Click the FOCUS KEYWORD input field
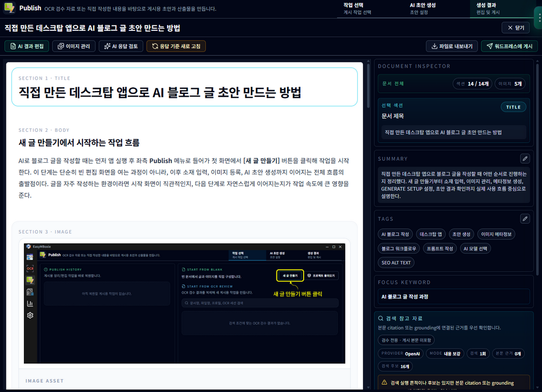Screen dimensions: 542x392 pos(454,297)
